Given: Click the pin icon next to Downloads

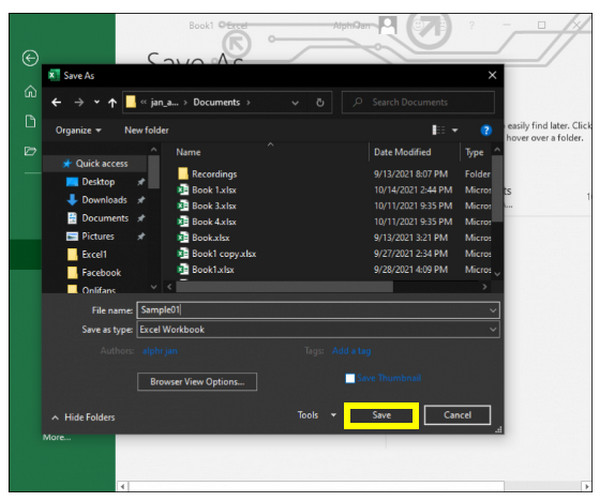Looking at the screenshot, I should click(141, 200).
